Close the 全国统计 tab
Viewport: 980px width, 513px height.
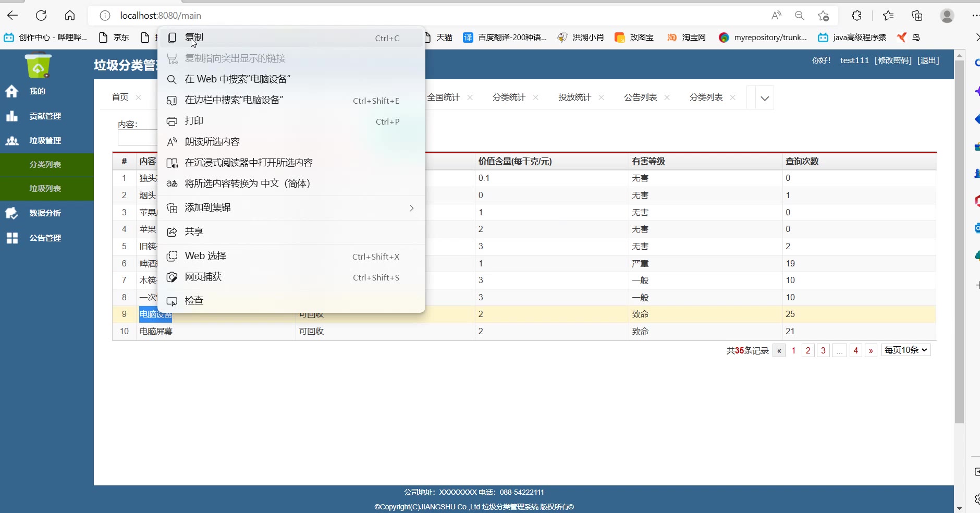click(x=470, y=97)
